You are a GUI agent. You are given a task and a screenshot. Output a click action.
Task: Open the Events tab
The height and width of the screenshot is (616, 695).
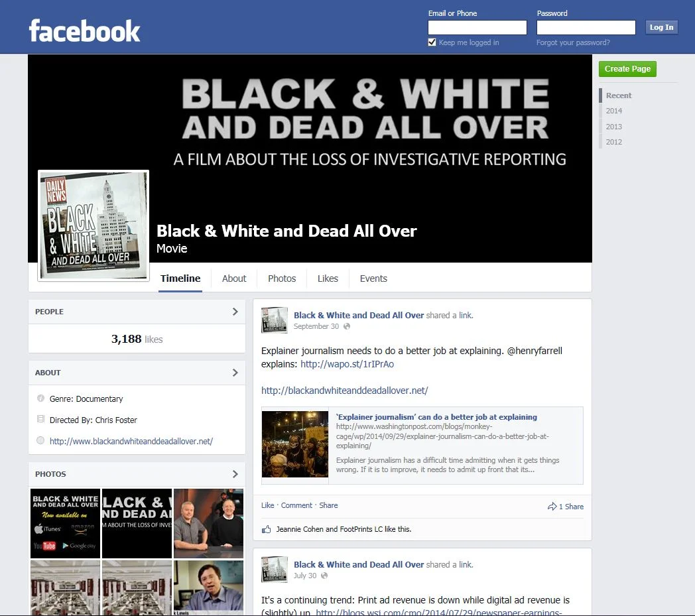pyautogui.click(x=373, y=278)
